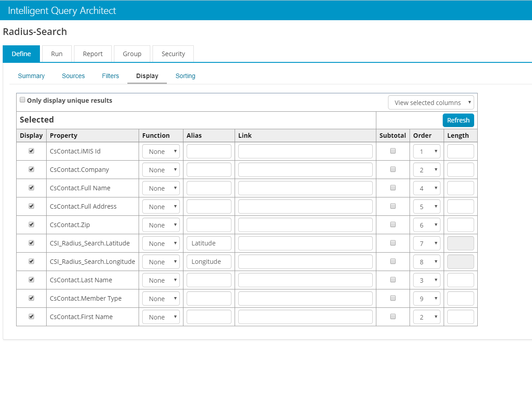The height and width of the screenshot is (394, 532).
Task: Click the Refresh button
Action: [458, 120]
